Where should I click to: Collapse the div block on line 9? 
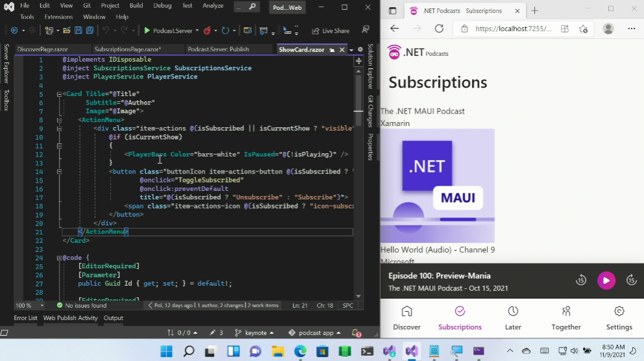click(59, 129)
